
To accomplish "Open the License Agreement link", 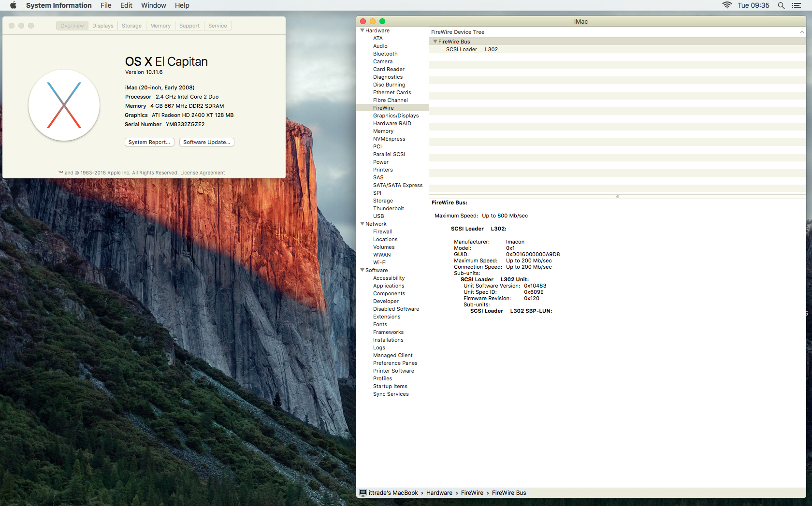I will click(203, 173).
